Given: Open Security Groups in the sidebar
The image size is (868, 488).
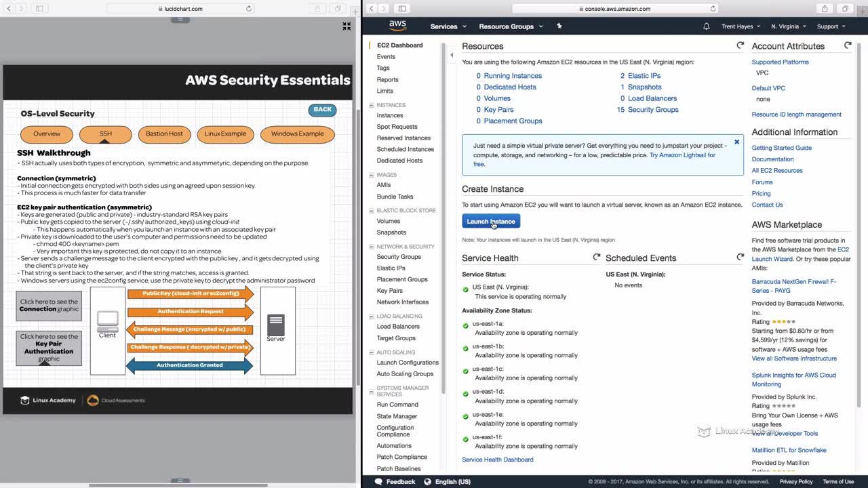Looking at the screenshot, I should 399,257.
